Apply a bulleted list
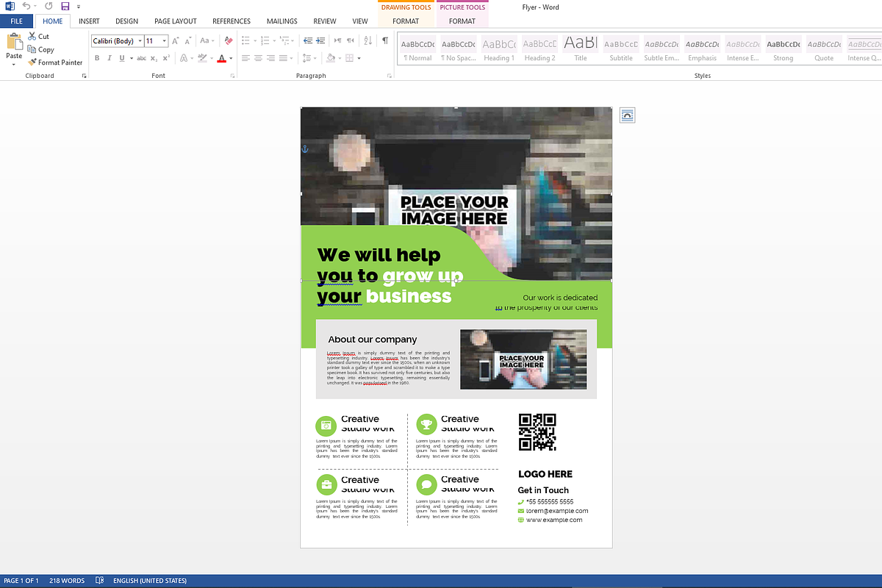 tap(245, 41)
